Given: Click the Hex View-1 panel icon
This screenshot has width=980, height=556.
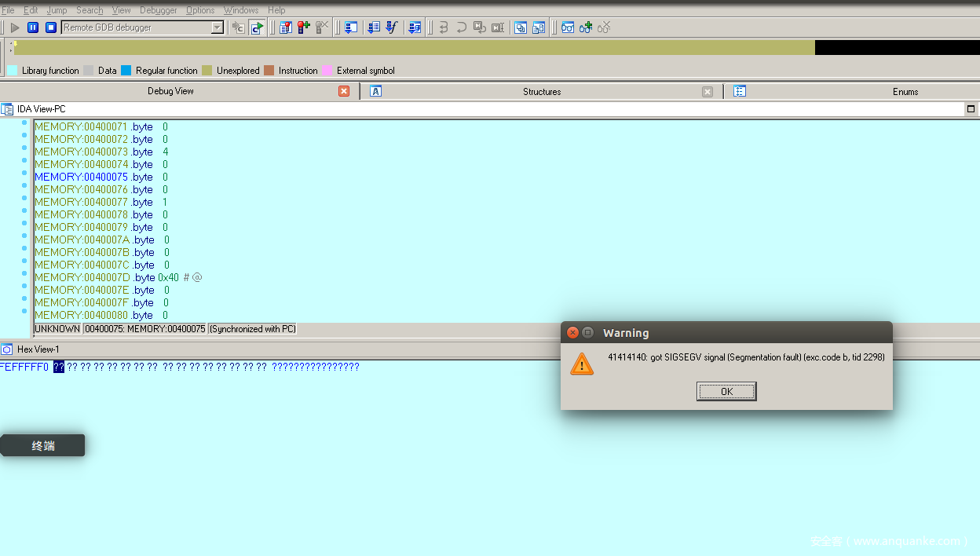Looking at the screenshot, I should pyautogui.click(x=7, y=349).
